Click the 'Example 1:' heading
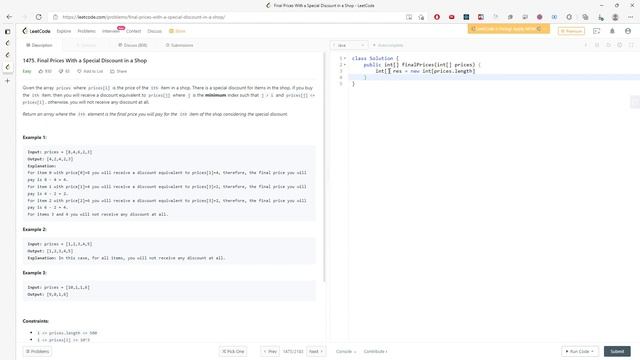The height and width of the screenshot is (360, 640). click(x=35, y=138)
